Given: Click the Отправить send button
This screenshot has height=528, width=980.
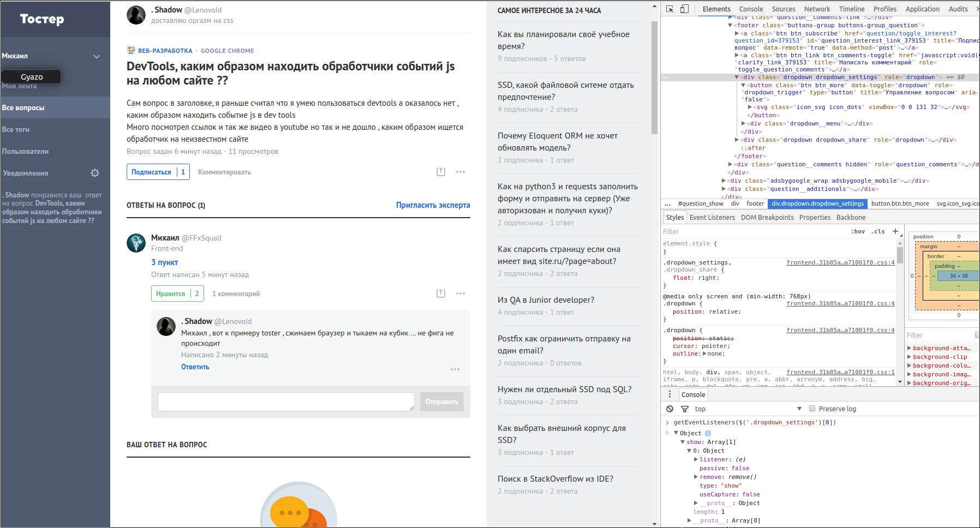Looking at the screenshot, I should pos(442,401).
